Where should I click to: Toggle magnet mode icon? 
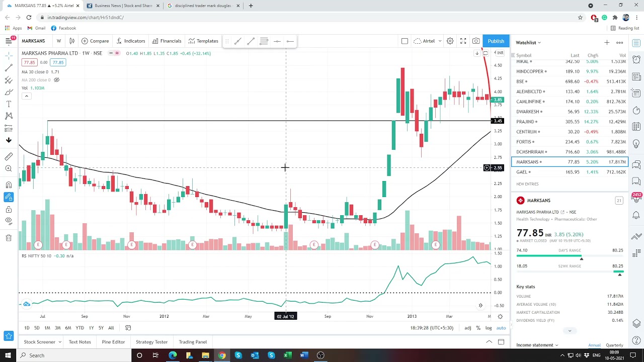[x=9, y=186]
